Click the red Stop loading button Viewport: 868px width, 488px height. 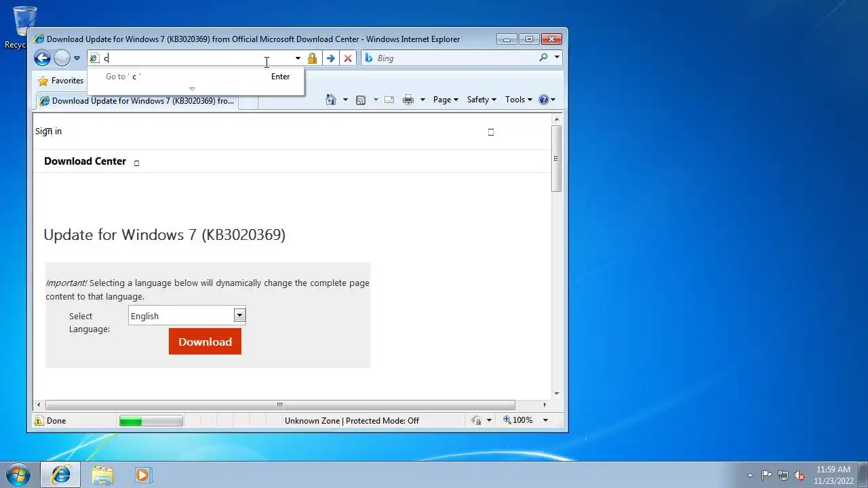pos(348,58)
